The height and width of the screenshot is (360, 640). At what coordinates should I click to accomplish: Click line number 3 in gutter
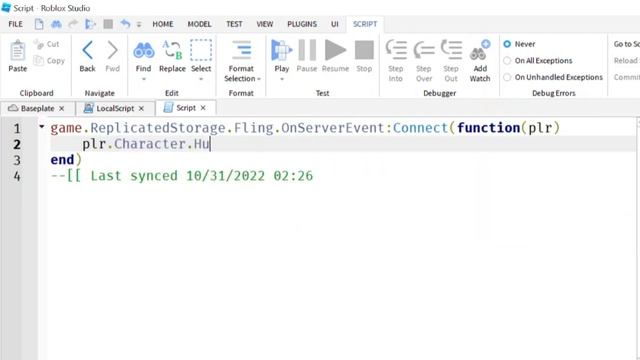click(x=17, y=160)
